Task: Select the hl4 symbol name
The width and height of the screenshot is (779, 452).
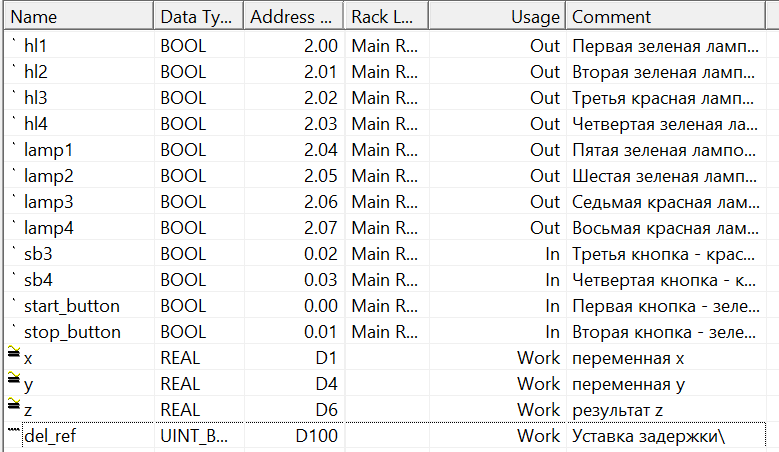Action: pyautogui.click(x=36, y=124)
